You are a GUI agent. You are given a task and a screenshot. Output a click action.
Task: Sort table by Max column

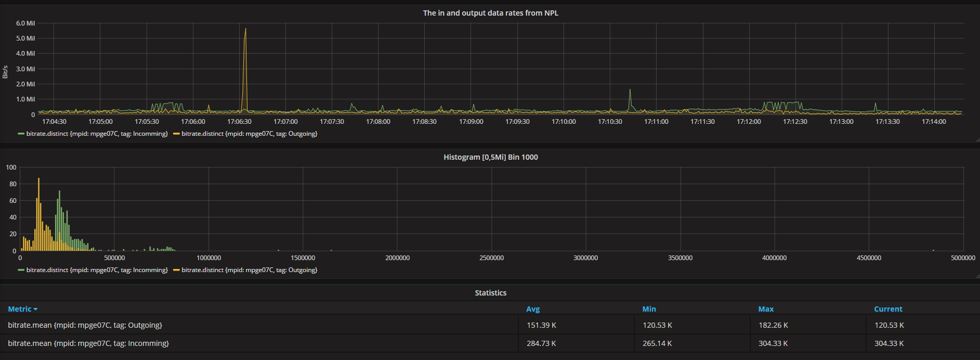pos(766,309)
